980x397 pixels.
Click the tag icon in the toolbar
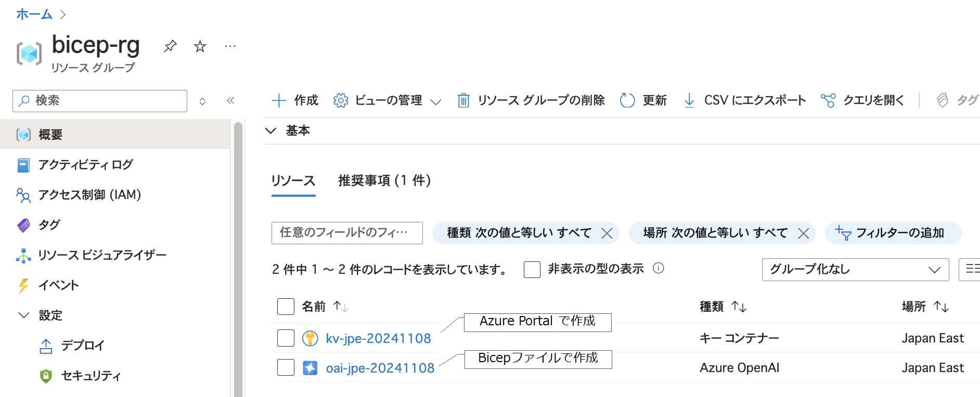(943, 100)
